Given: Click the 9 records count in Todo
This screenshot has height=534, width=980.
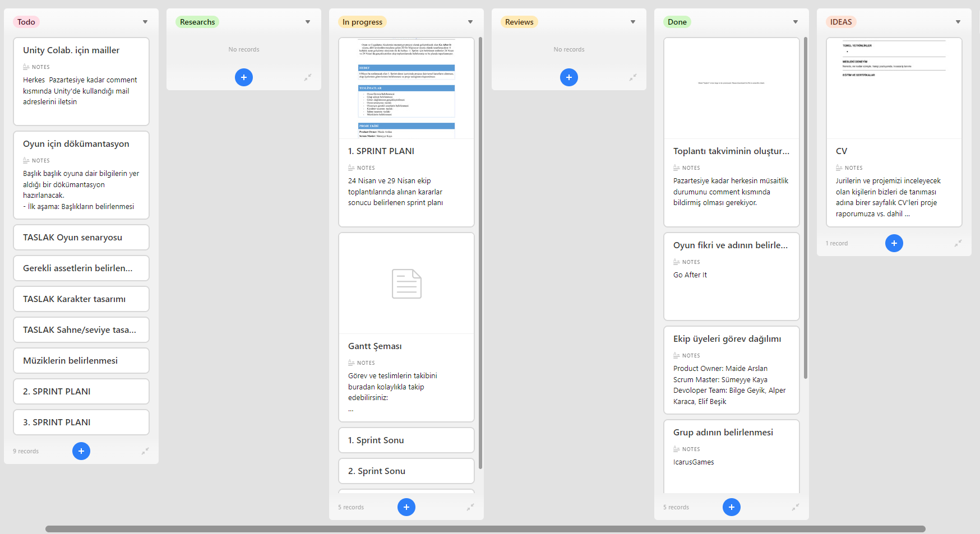Looking at the screenshot, I should (x=26, y=451).
